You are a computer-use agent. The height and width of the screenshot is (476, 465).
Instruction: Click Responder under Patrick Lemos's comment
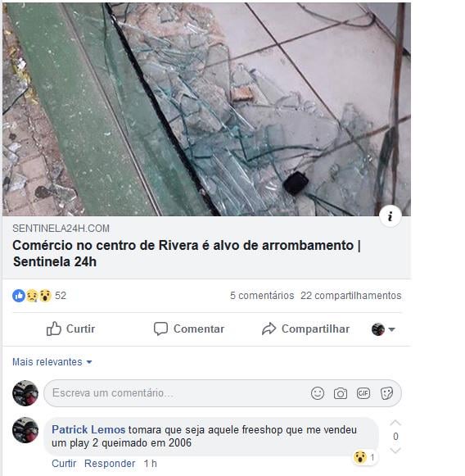[x=110, y=464]
